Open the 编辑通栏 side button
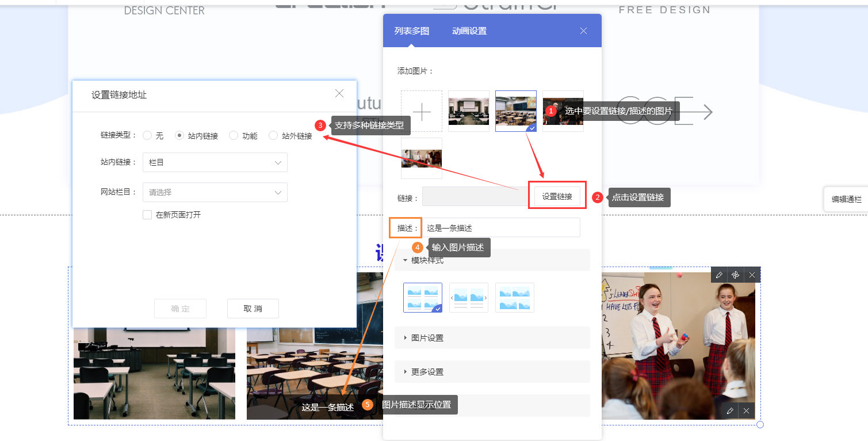The width and height of the screenshot is (868, 441). (x=846, y=200)
